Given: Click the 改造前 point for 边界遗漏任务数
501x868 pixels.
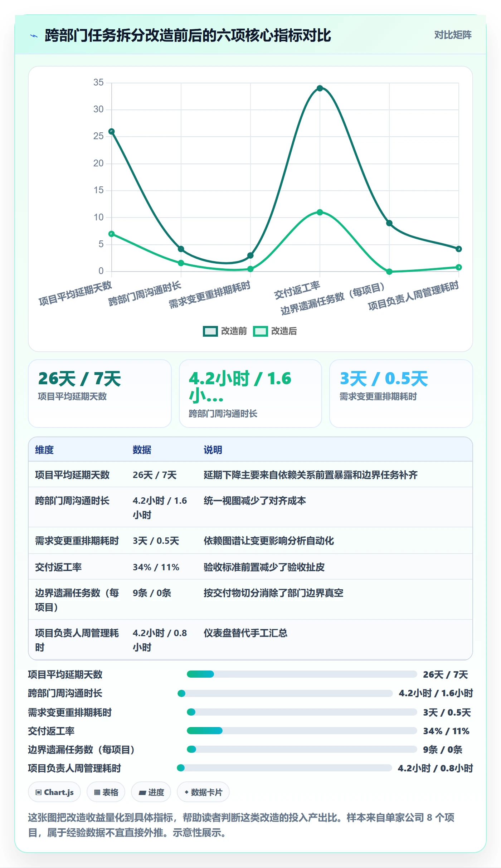Looking at the screenshot, I should click(389, 223).
